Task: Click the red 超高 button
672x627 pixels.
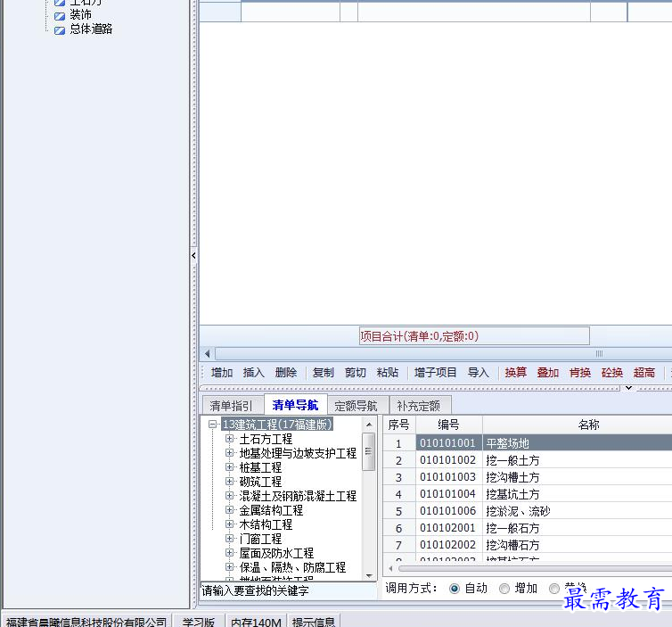Action: (x=644, y=372)
